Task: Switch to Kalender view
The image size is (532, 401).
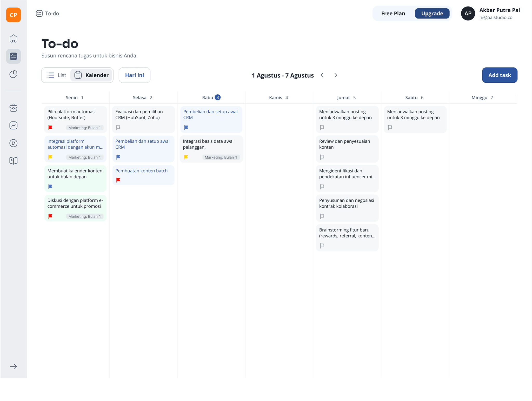Action: point(91,75)
